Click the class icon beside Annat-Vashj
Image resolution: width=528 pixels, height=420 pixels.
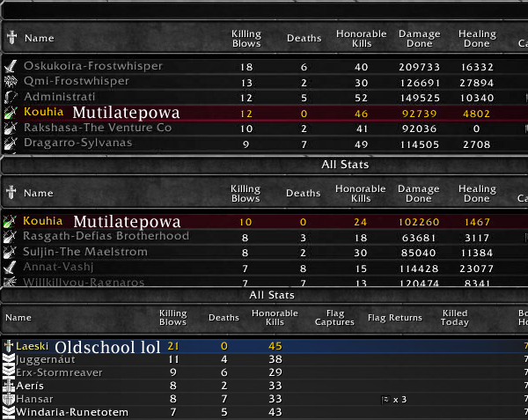[11, 267]
